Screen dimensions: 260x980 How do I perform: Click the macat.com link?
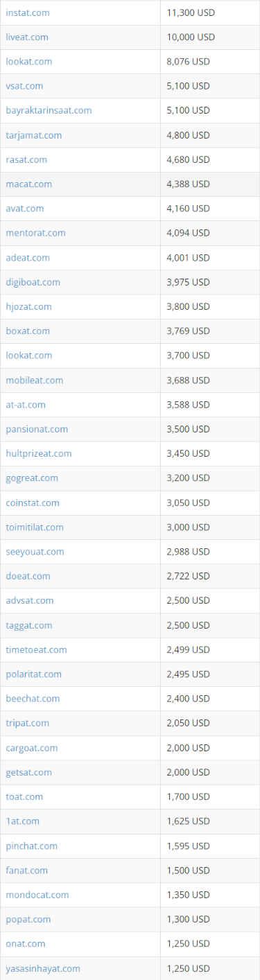click(x=28, y=184)
